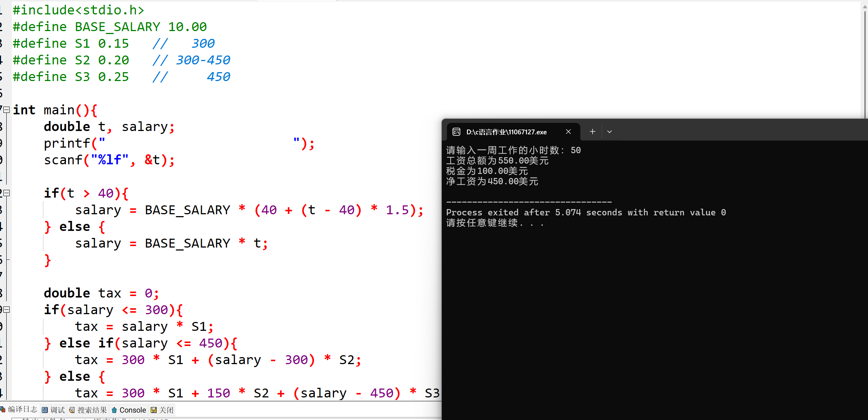Click the 关闭 floppy disk icon
Screen dimensions: 868x420
154,410
